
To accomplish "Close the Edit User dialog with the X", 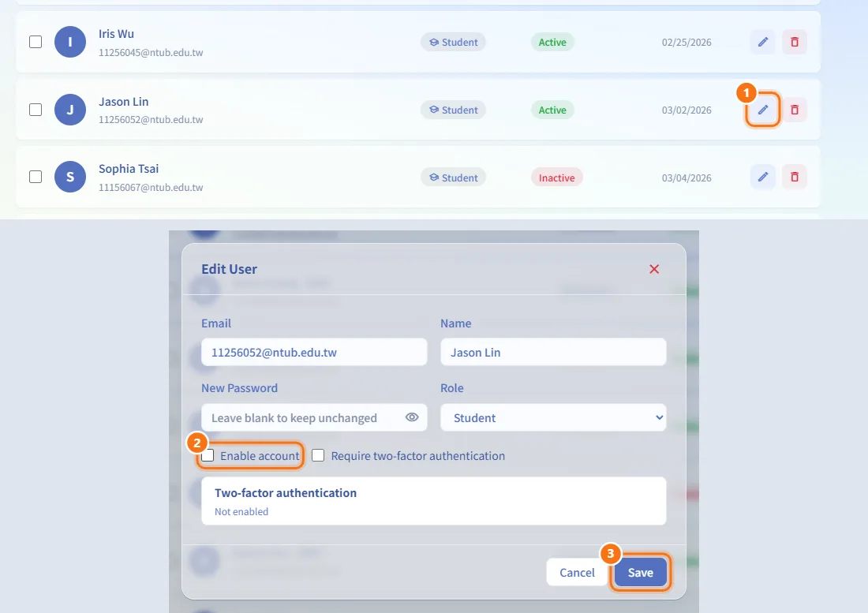I will pyautogui.click(x=654, y=269).
